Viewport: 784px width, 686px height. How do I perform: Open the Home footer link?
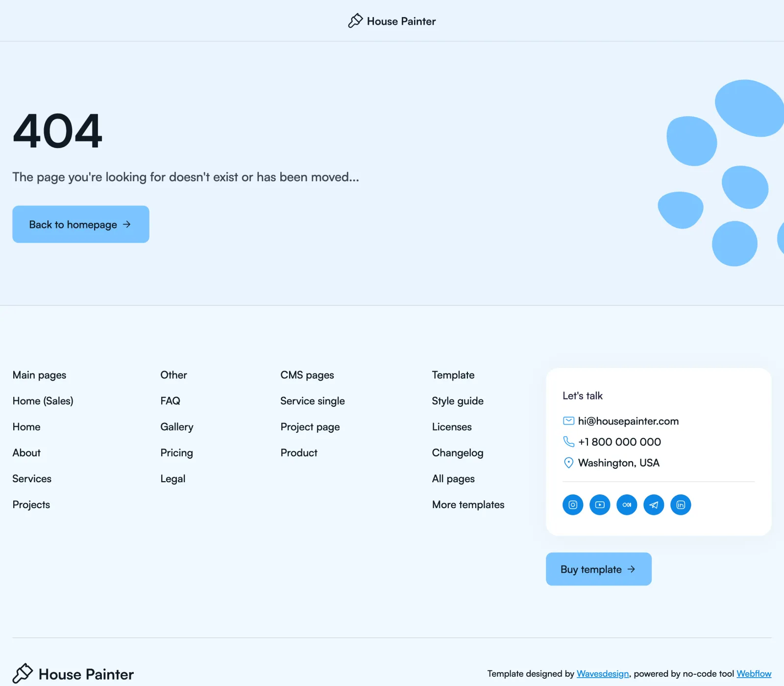tap(26, 427)
